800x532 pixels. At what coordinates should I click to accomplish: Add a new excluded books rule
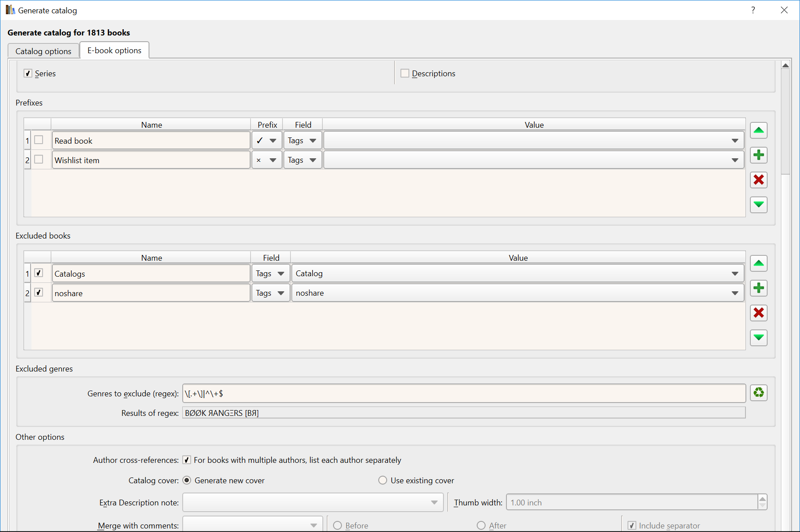tap(759, 288)
